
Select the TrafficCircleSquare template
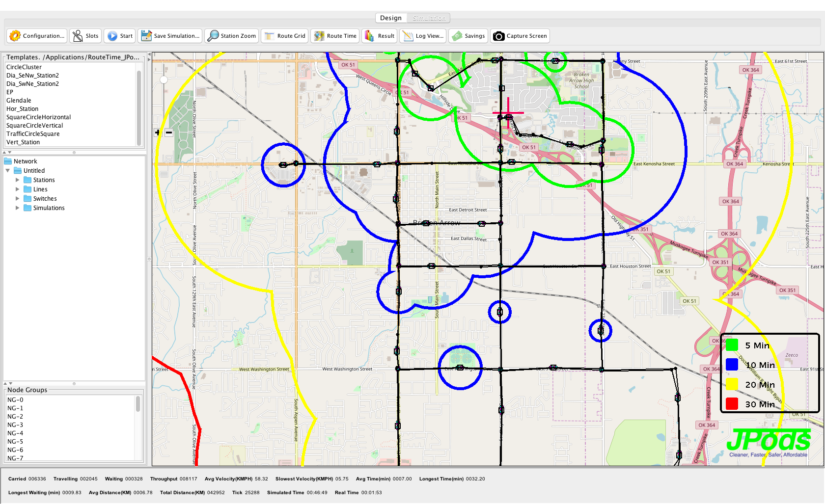(33, 134)
